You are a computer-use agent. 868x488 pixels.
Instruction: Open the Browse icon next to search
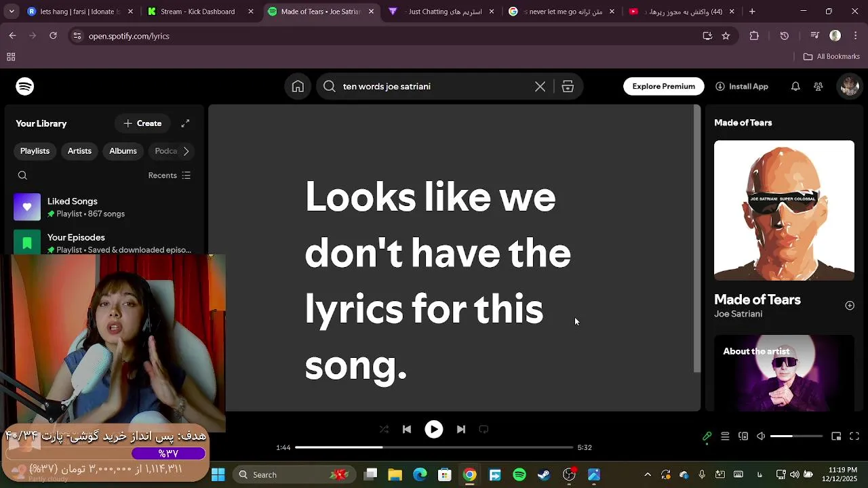[x=568, y=86]
